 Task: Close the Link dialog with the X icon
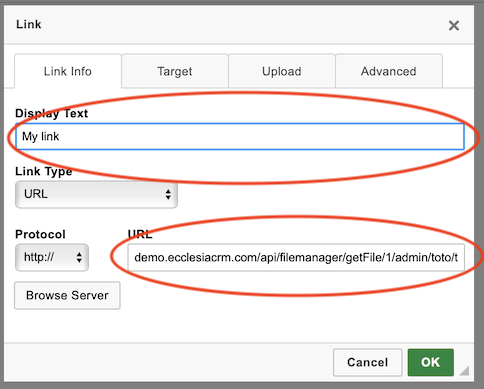454,25
